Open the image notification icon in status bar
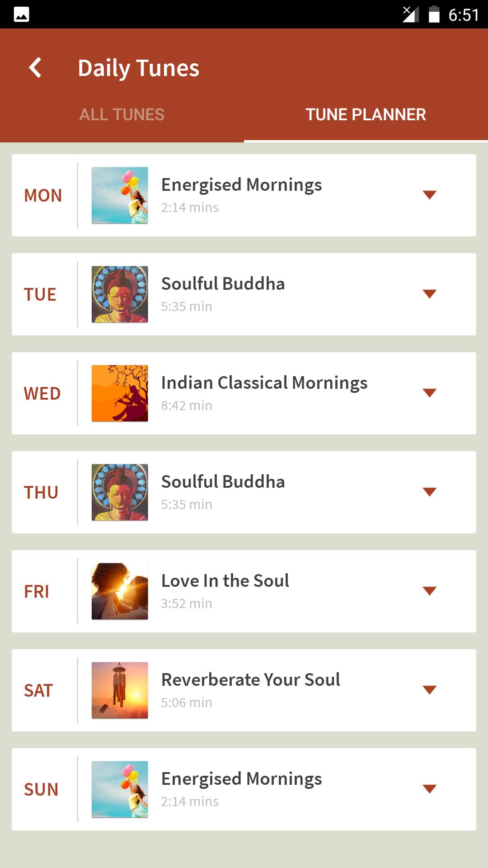 coord(22,14)
